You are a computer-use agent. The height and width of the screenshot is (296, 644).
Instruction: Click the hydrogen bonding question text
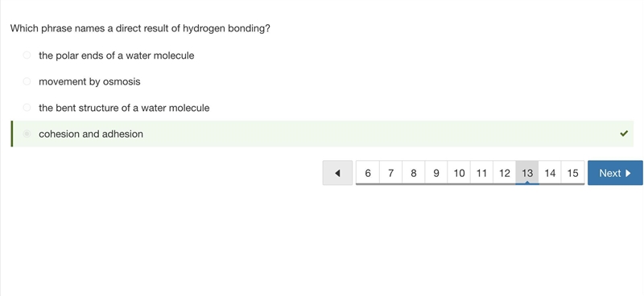pyautogui.click(x=140, y=28)
